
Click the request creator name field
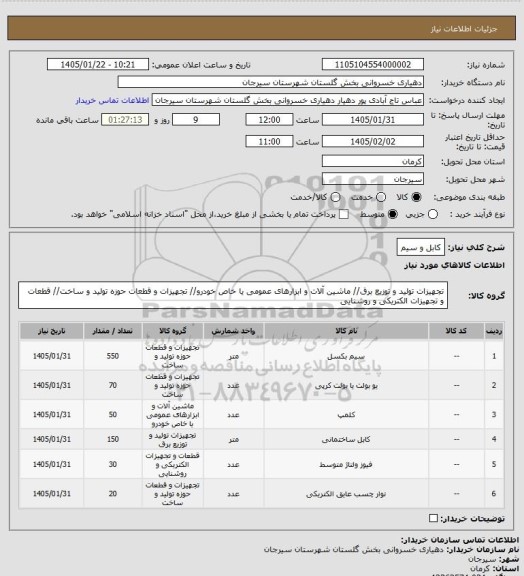pos(288,100)
